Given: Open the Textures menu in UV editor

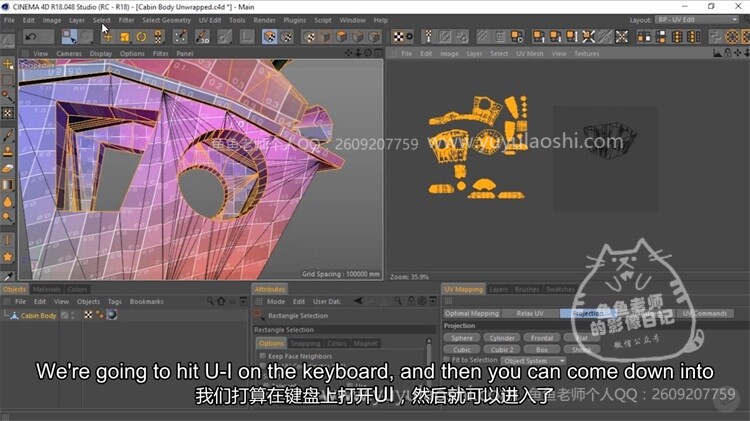Looking at the screenshot, I should (x=586, y=54).
